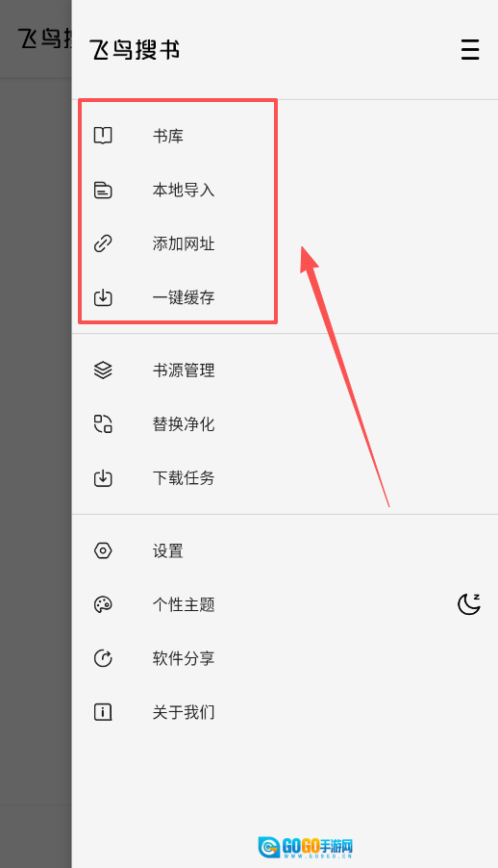Click the download icon beside 一键缓存

tap(103, 297)
